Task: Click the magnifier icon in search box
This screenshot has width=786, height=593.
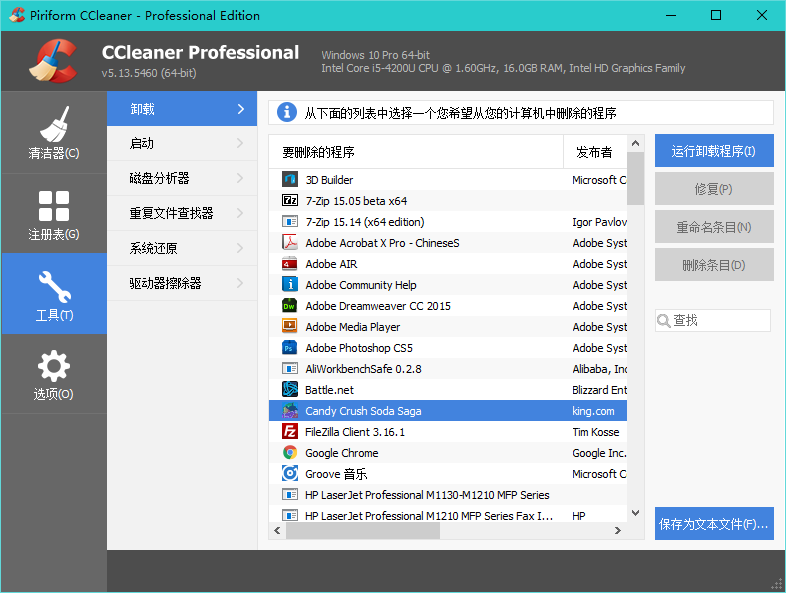Action: pos(663,320)
